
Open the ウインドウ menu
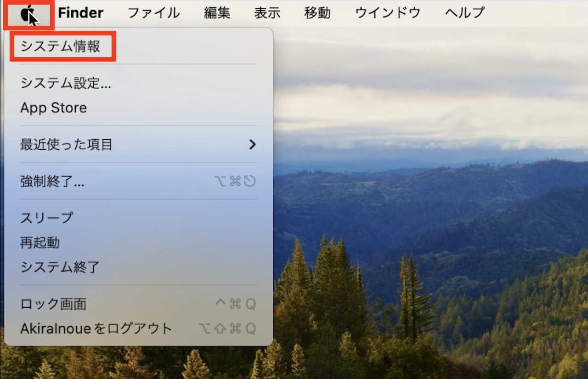click(388, 13)
